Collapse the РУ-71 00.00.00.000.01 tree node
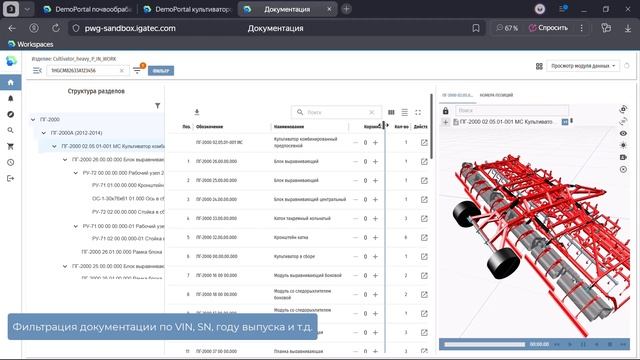The image size is (640, 360). (x=76, y=226)
